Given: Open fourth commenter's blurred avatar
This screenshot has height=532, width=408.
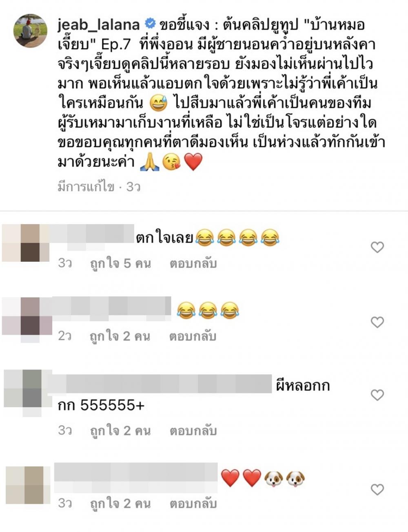Looking at the screenshot, I should (x=28, y=485).
